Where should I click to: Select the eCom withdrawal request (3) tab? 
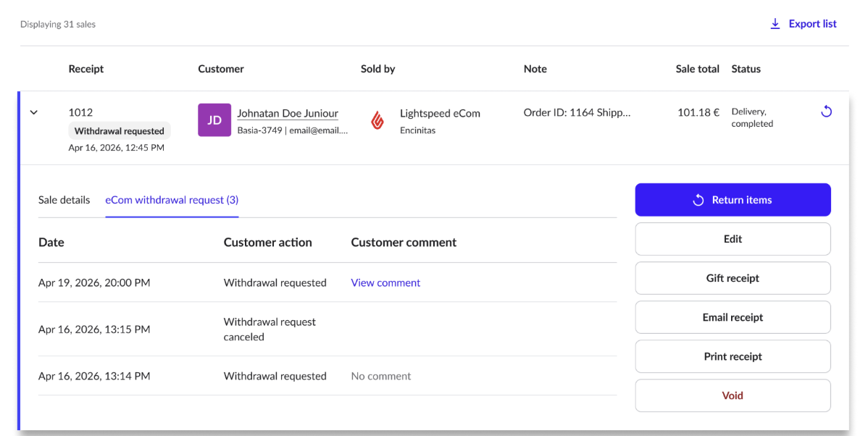tap(172, 200)
